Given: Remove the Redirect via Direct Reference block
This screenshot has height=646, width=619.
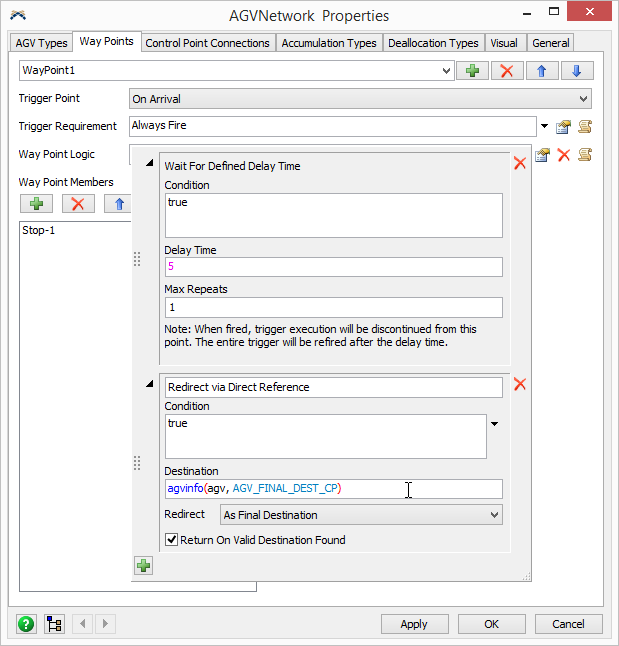Looking at the screenshot, I should tap(519, 385).
